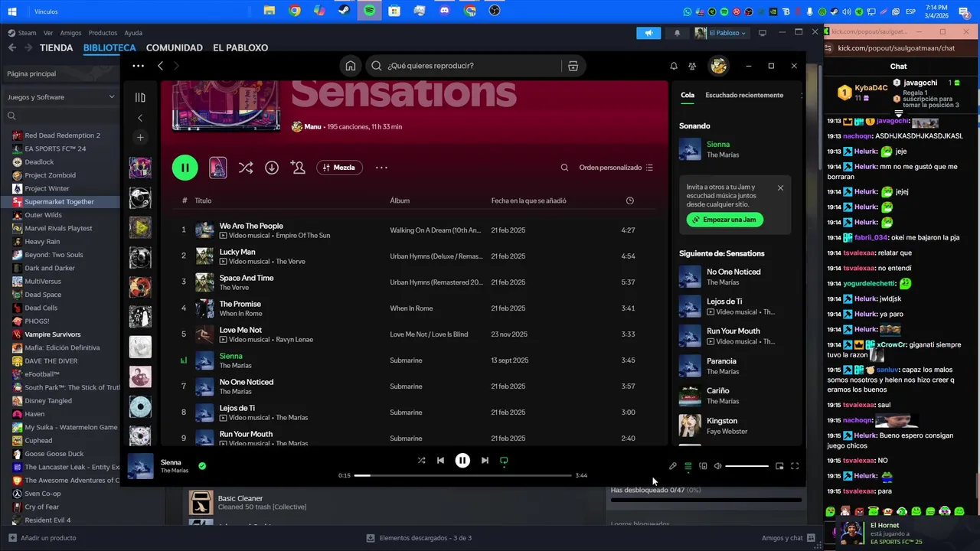
Task: Select Paranoia in the queue list
Action: pos(733,366)
